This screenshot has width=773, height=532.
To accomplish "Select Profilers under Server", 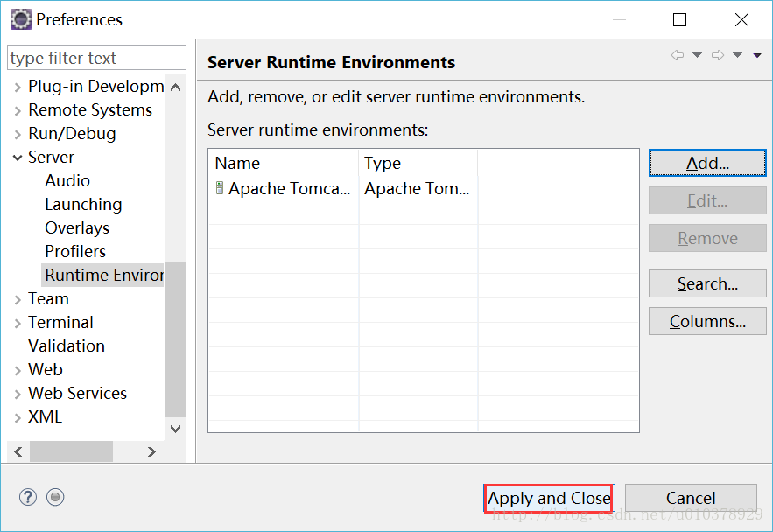I will point(75,251).
